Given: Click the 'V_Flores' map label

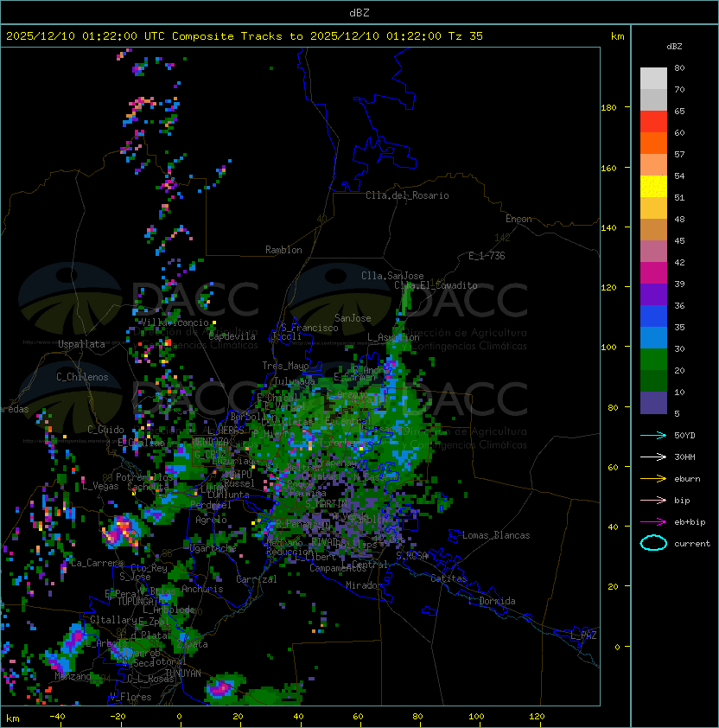Looking at the screenshot, I should click(x=130, y=696).
